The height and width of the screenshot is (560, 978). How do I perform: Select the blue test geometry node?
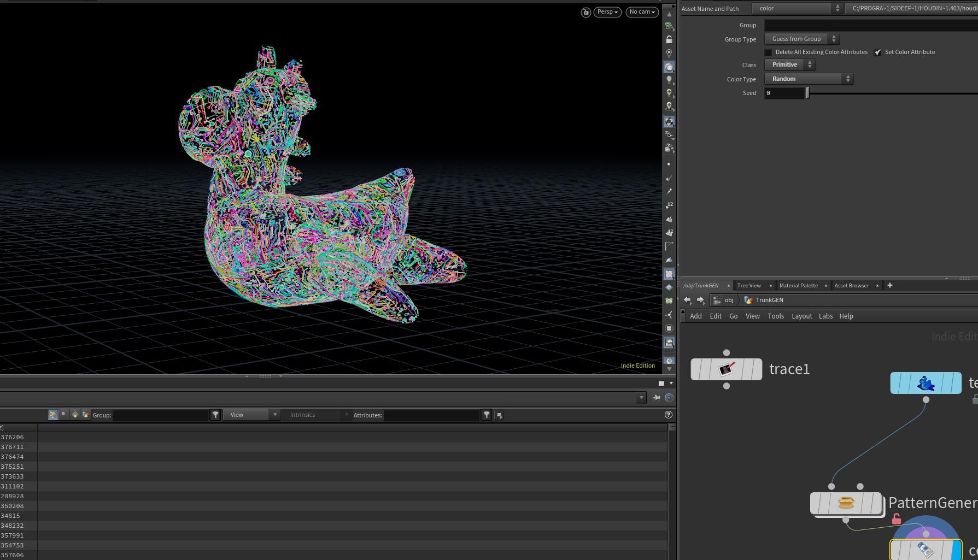pos(926,383)
